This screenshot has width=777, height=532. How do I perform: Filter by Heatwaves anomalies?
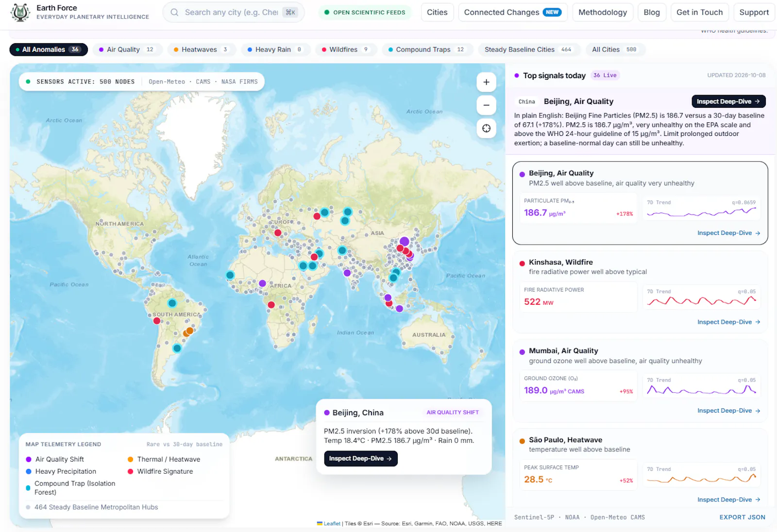(202, 50)
